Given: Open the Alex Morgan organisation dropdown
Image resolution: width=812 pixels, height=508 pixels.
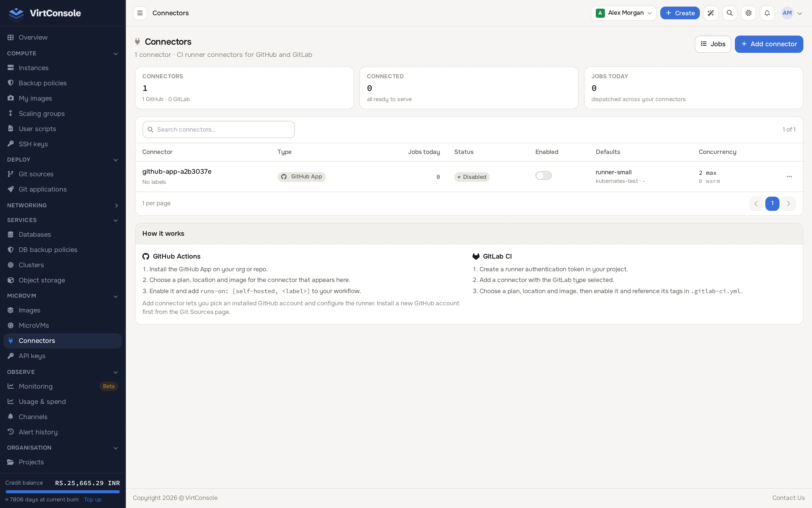Looking at the screenshot, I should pyautogui.click(x=623, y=13).
